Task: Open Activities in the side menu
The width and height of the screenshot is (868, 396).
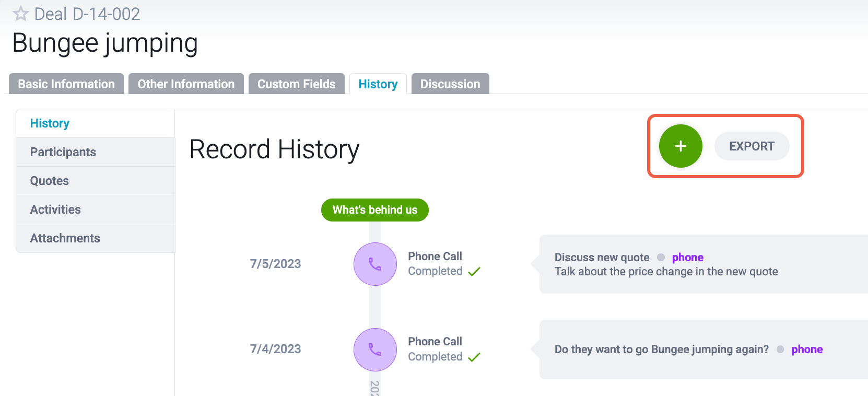Action: point(96,209)
